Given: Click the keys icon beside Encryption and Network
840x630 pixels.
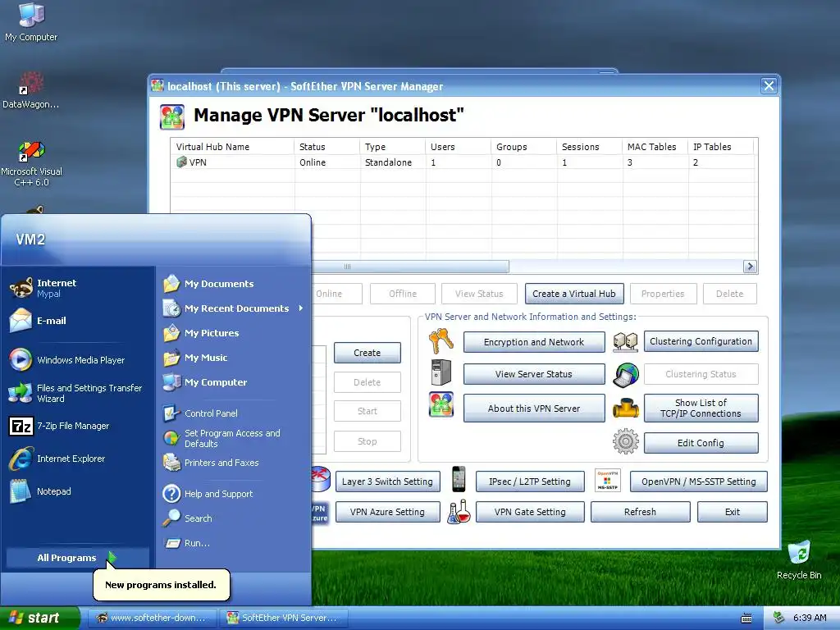Looking at the screenshot, I should [441, 341].
